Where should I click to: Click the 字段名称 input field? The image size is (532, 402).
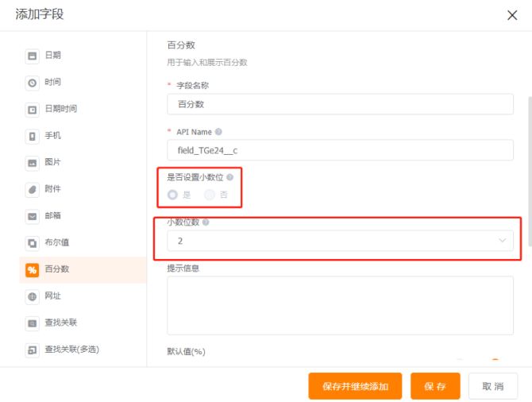[340, 104]
